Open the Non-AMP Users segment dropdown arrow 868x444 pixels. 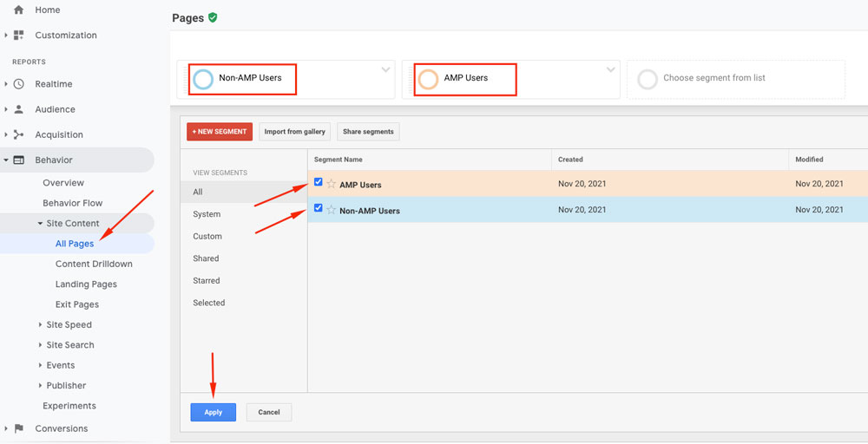pyautogui.click(x=386, y=69)
